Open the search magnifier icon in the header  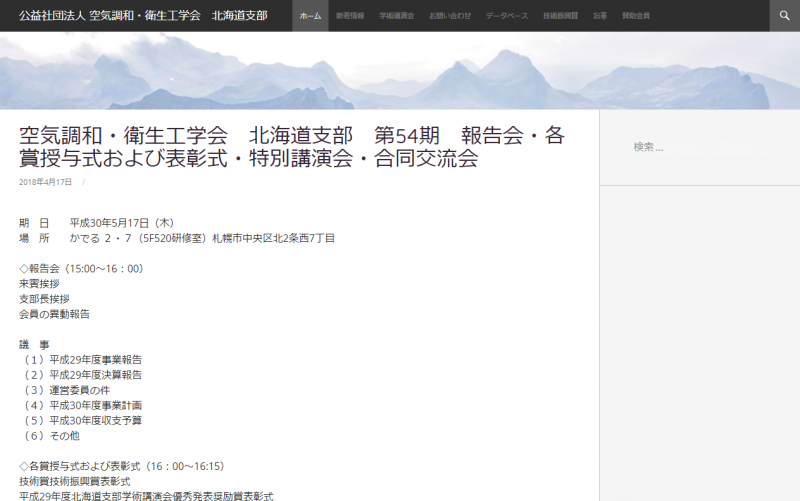[x=784, y=15]
